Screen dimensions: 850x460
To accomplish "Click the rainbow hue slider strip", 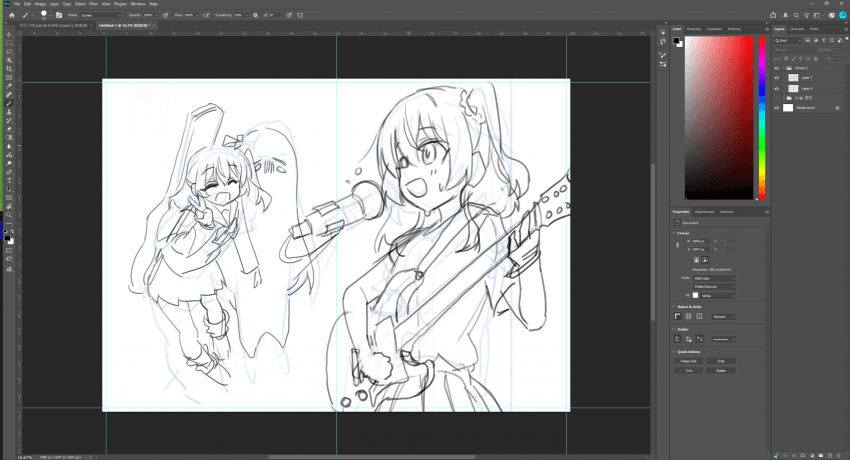I will (x=762, y=118).
